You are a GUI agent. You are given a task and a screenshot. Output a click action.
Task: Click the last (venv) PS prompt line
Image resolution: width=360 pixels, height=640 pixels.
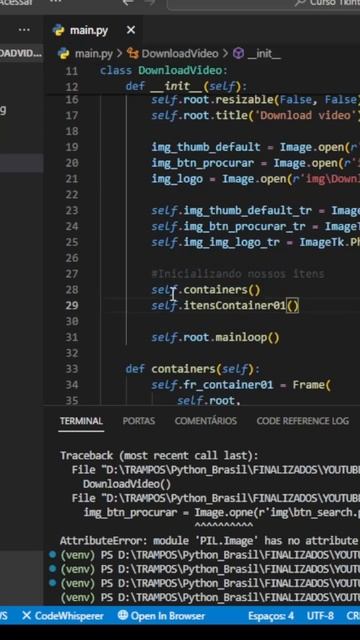[x=210, y=598]
